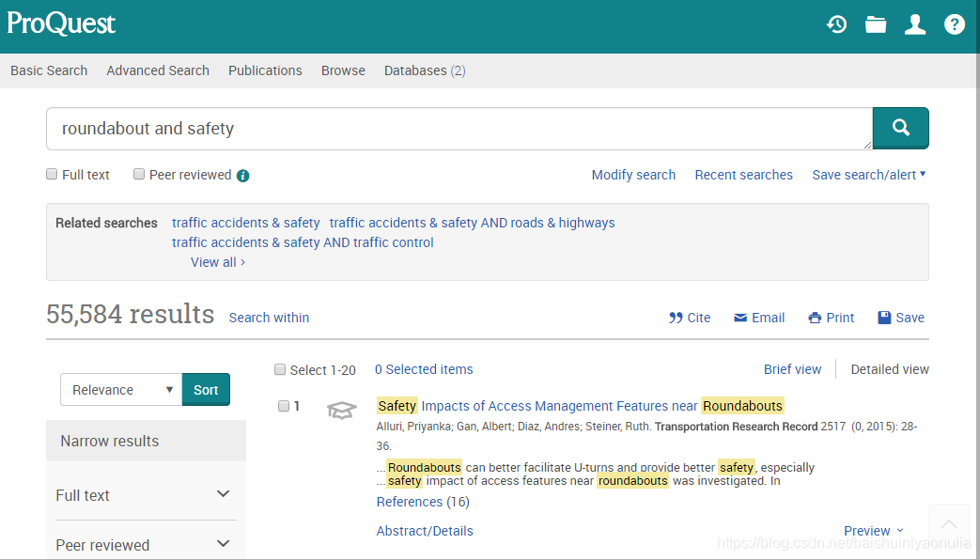Screen dimensions: 980x560
Task: Click the Cite quotation mark icon
Action: tap(676, 318)
